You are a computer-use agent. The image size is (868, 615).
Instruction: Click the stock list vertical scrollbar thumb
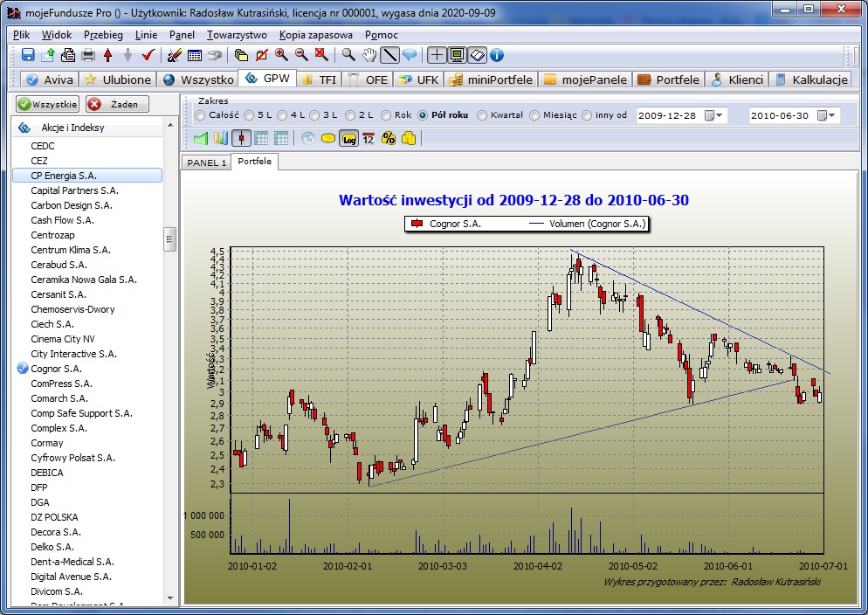click(170, 238)
